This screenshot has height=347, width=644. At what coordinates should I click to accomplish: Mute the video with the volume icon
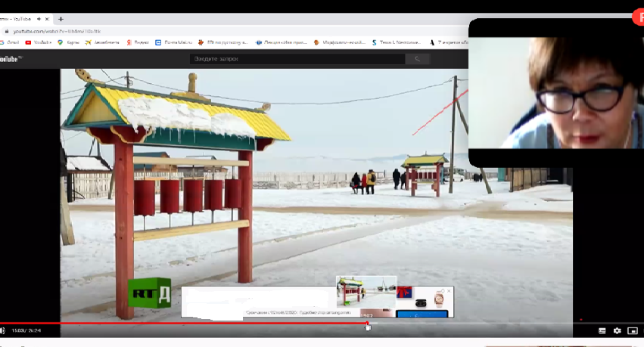point(3,330)
